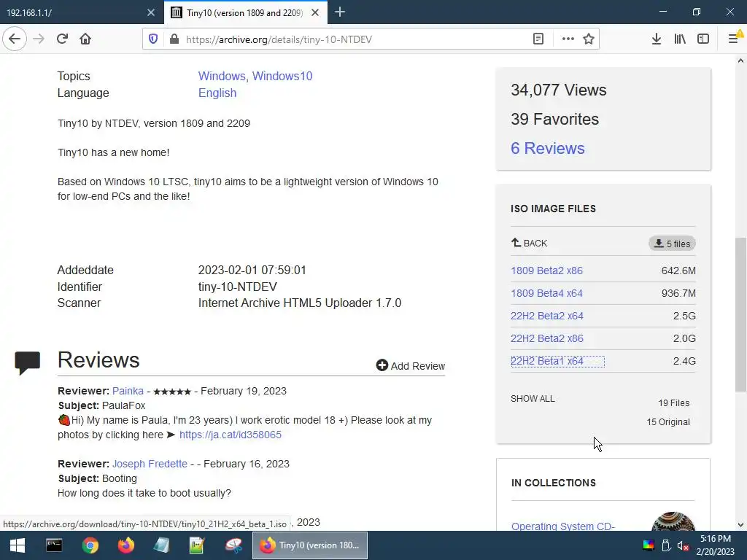Open the muted volume tray icon

[683, 545]
